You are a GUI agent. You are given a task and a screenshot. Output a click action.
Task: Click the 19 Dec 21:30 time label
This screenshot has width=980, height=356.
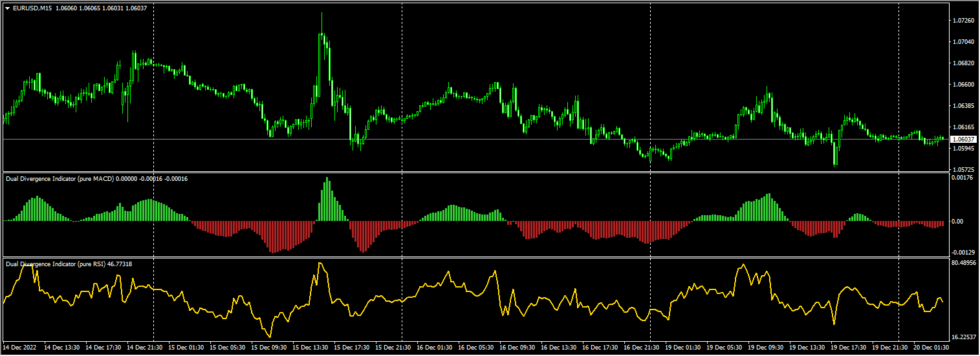tap(890, 347)
